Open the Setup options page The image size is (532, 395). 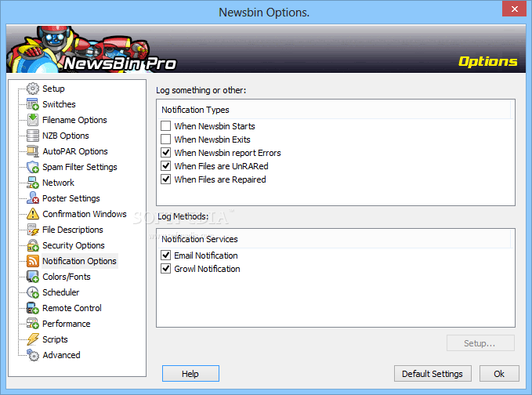53,89
